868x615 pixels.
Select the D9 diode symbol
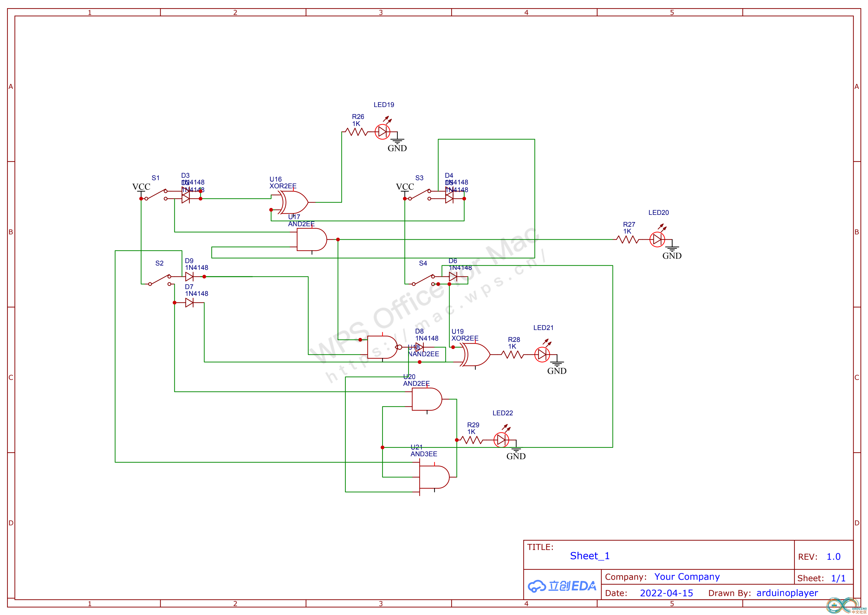[190, 276]
